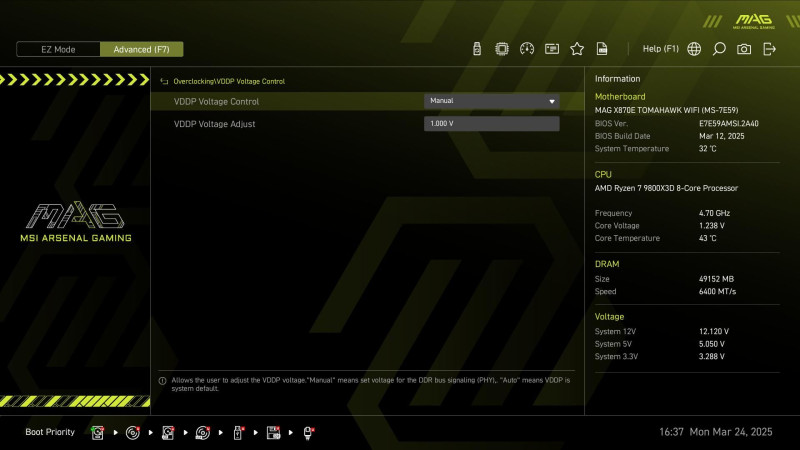Click Frequency 4.70 GHz value

714,213
